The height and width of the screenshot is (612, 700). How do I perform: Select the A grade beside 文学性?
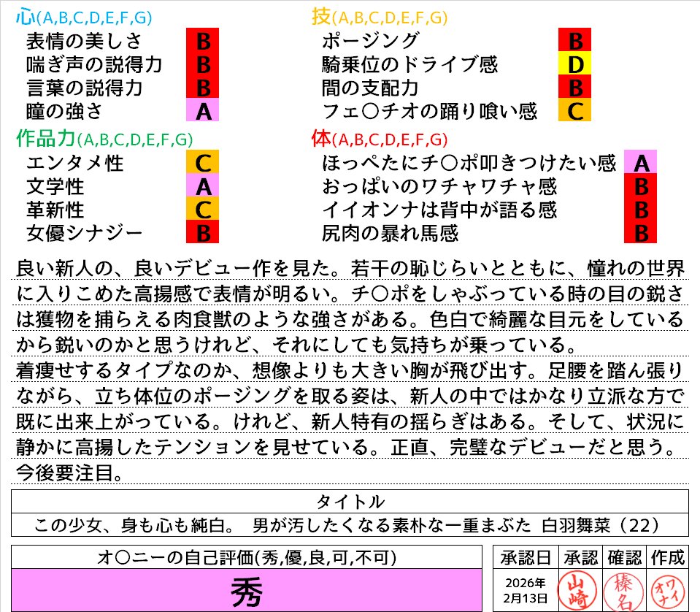click(x=203, y=185)
